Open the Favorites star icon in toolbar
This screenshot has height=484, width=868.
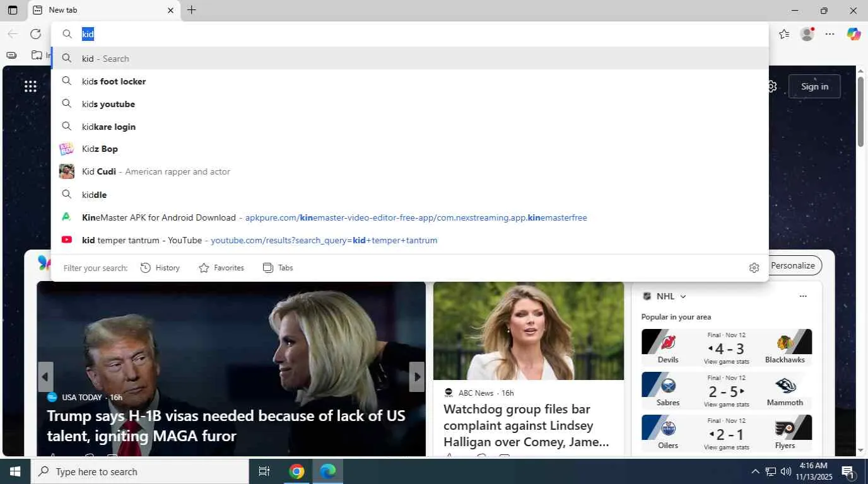click(784, 34)
